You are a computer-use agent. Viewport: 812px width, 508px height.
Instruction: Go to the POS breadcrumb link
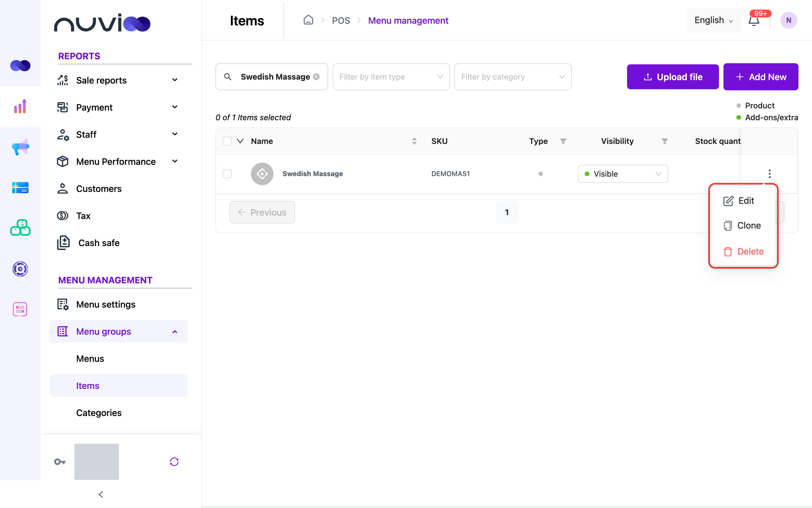point(341,21)
